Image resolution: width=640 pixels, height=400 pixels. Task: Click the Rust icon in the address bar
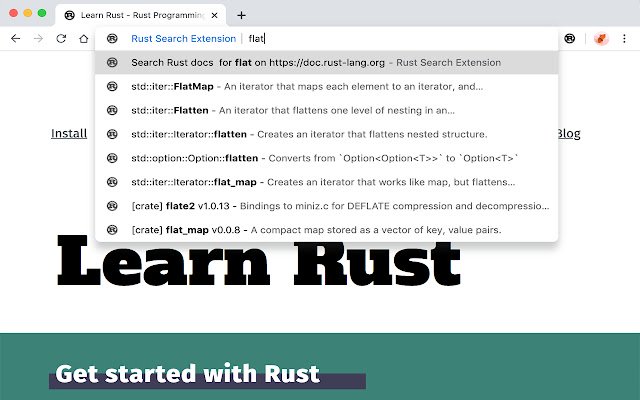click(112, 38)
